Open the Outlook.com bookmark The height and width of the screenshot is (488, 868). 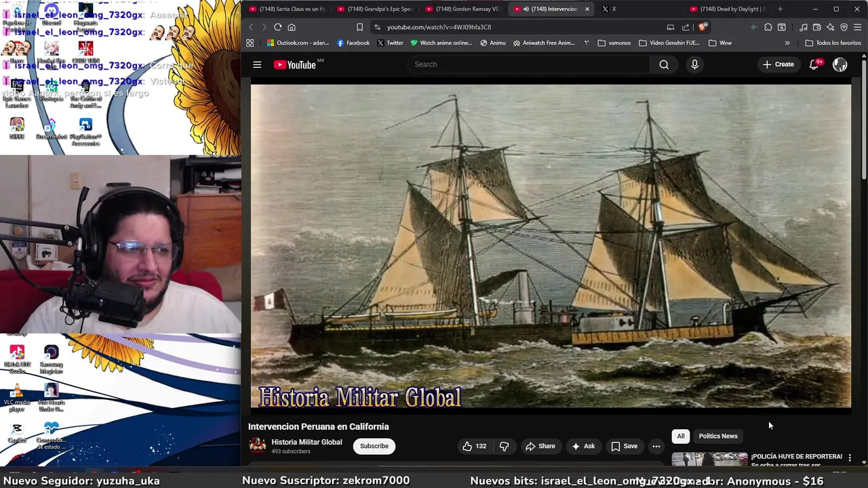point(298,43)
